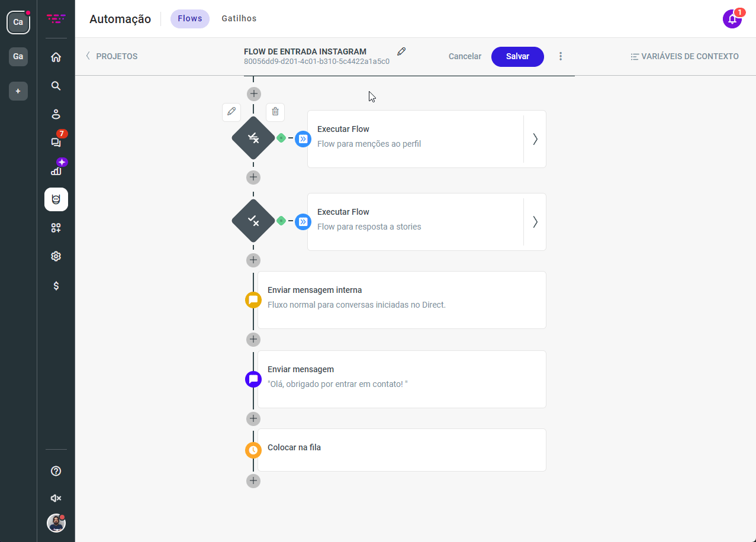The width and height of the screenshot is (756, 542).
Task: Add step after Enviar mensagem card
Action: coord(253,418)
